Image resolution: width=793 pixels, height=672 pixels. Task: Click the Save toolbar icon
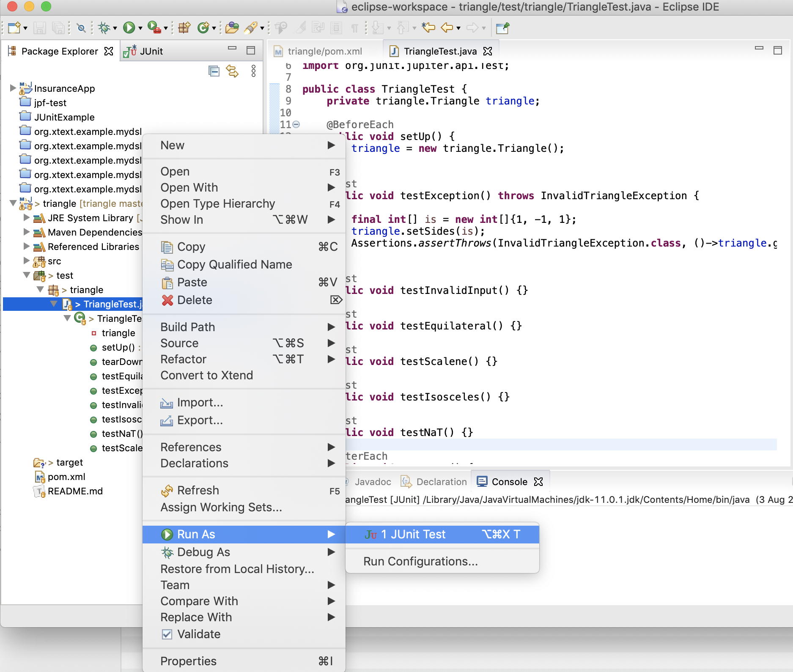click(40, 28)
